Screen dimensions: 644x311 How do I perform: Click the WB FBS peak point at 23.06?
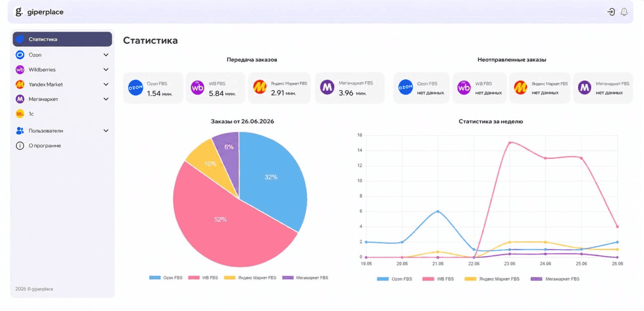[510, 143]
